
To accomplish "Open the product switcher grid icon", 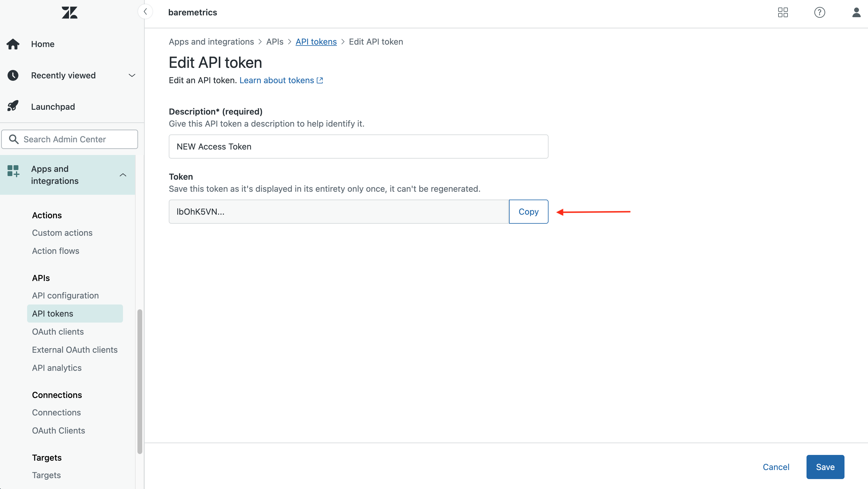I will pyautogui.click(x=783, y=12).
